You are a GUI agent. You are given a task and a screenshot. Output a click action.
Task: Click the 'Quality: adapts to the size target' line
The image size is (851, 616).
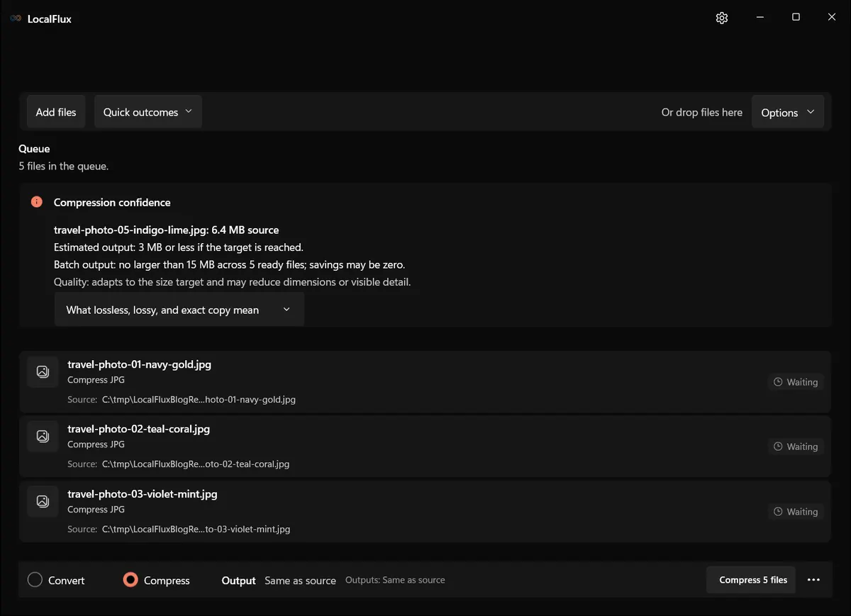point(233,282)
